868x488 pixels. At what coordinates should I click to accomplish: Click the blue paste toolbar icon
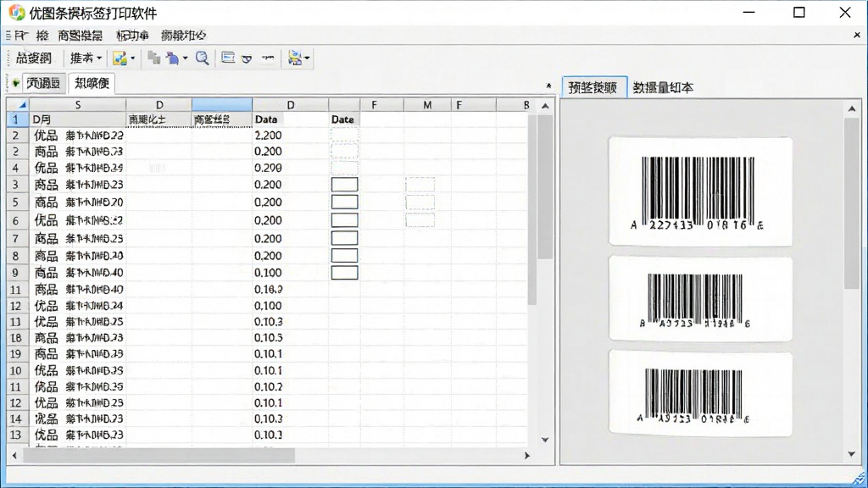point(173,58)
